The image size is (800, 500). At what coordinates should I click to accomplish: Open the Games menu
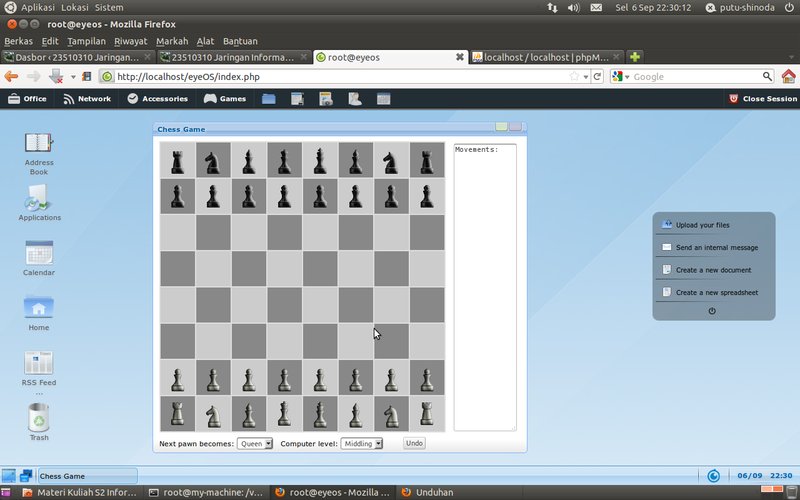pos(225,98)
